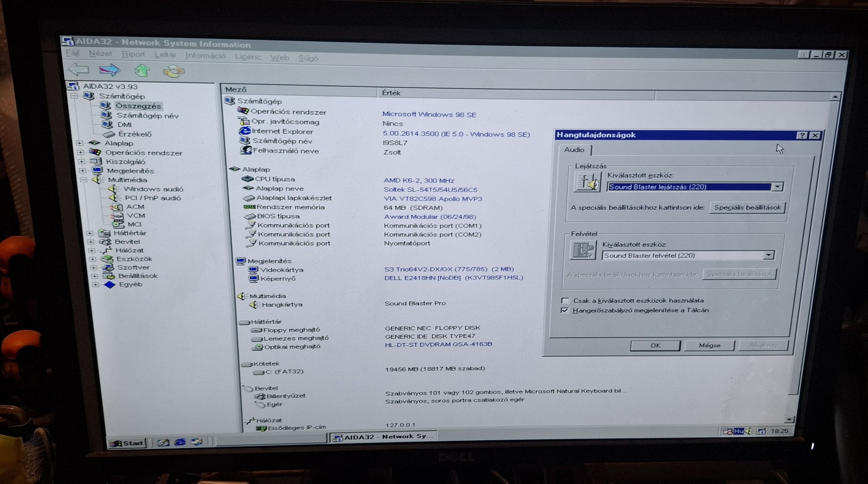Viewport: 868px width, 484px height.
Task: Expand the Alaplap tree node
Action: pos(80,143)
